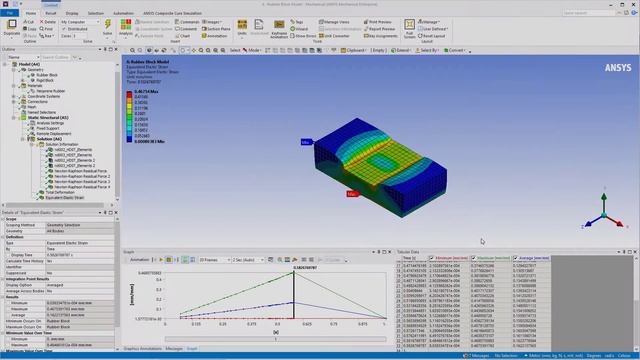This screenshot has height=360, width=640.
Task: Switch to the Result ribbon tab
Action: point(51,13)
